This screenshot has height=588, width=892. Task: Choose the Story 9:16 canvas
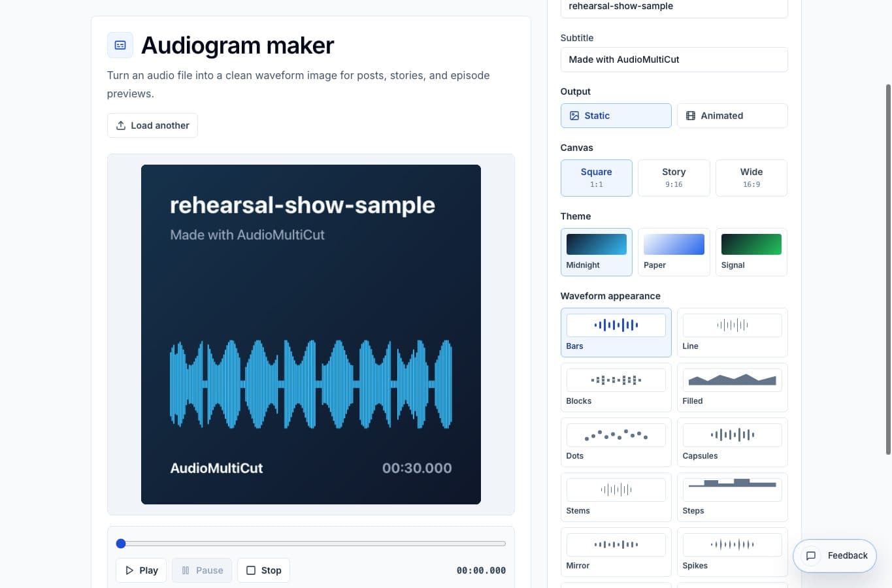[x=674, y=178]
